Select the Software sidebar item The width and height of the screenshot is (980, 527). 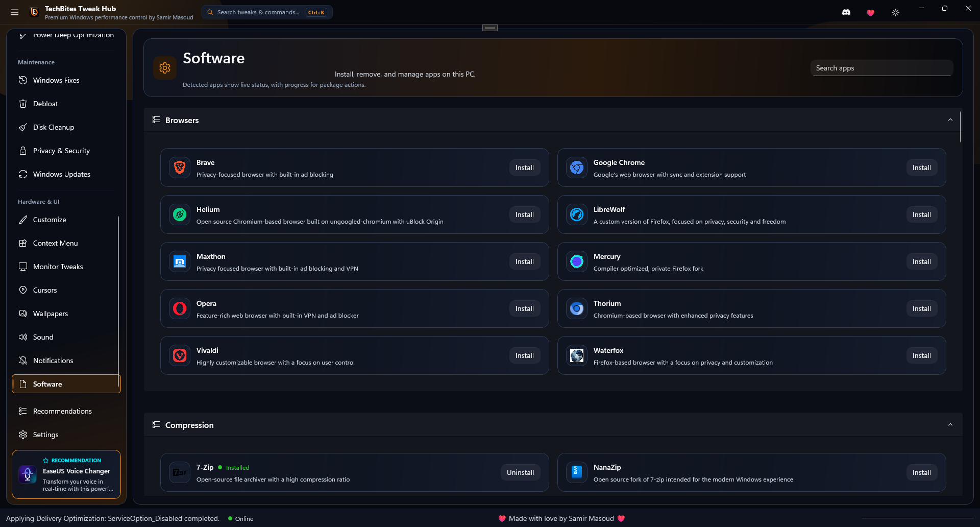[x=66, y=384]
